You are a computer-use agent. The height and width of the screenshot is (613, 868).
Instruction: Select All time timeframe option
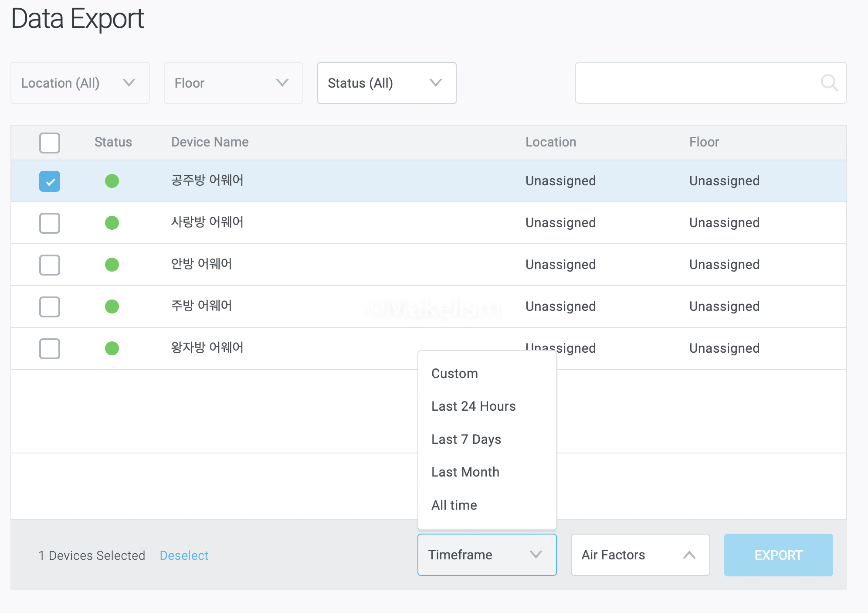point(454,505)
